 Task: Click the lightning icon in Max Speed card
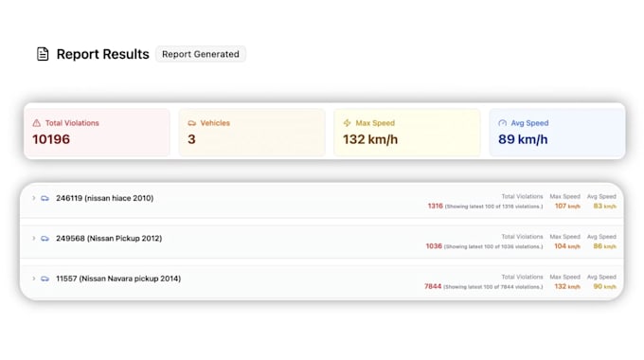pos(347,123)
